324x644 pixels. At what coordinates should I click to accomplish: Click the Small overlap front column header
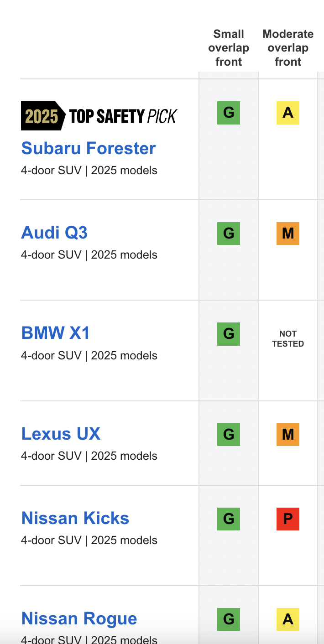(229, 48)
